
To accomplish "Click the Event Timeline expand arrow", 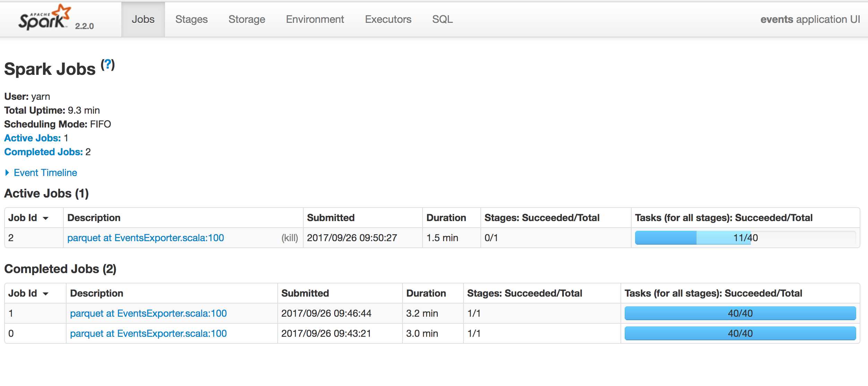I will pos(7,173).
